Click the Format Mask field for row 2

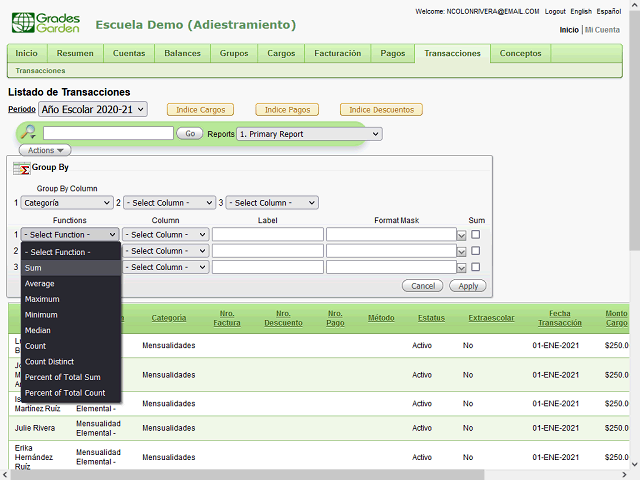click(391, 251)
